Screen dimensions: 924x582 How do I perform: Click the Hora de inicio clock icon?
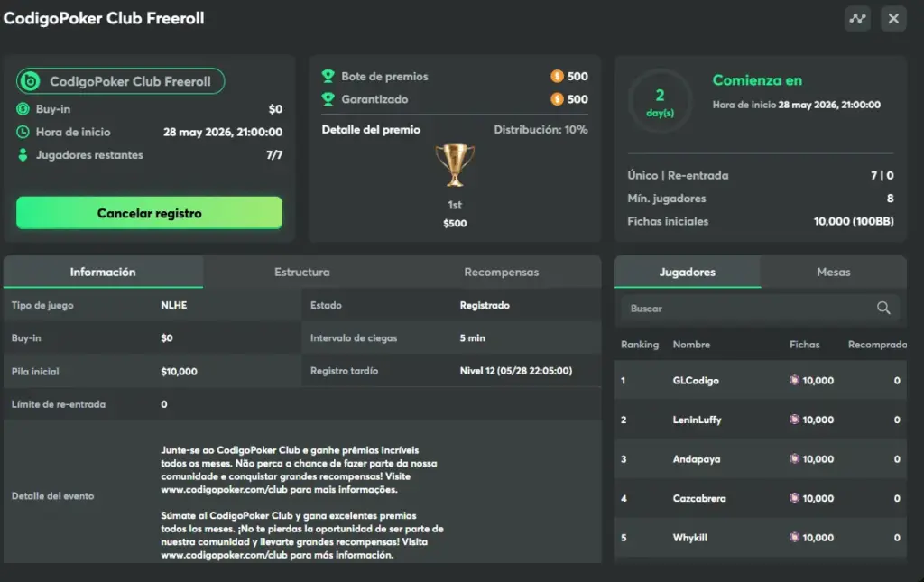pyautogui.click(x=23, y=132)
